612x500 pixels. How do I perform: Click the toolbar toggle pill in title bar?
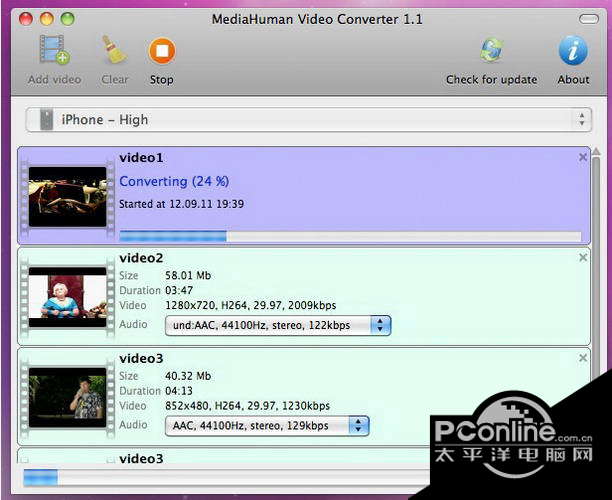pyautogui.click(x=589, y=19)
